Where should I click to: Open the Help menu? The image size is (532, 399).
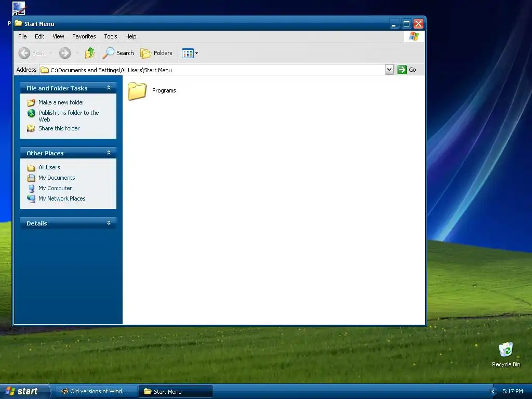click(130, 36)
